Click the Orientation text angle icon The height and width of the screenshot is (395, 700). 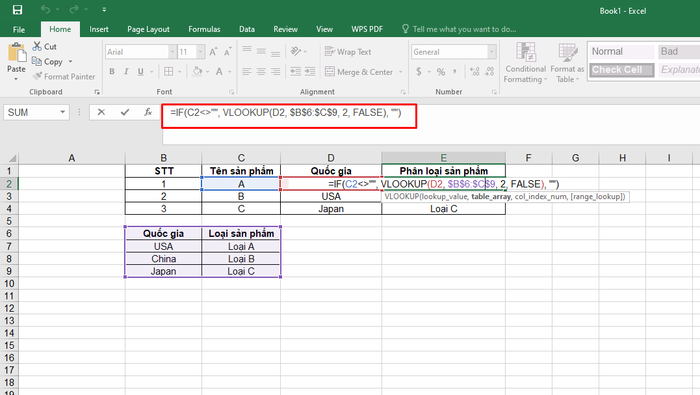[296, 52]
